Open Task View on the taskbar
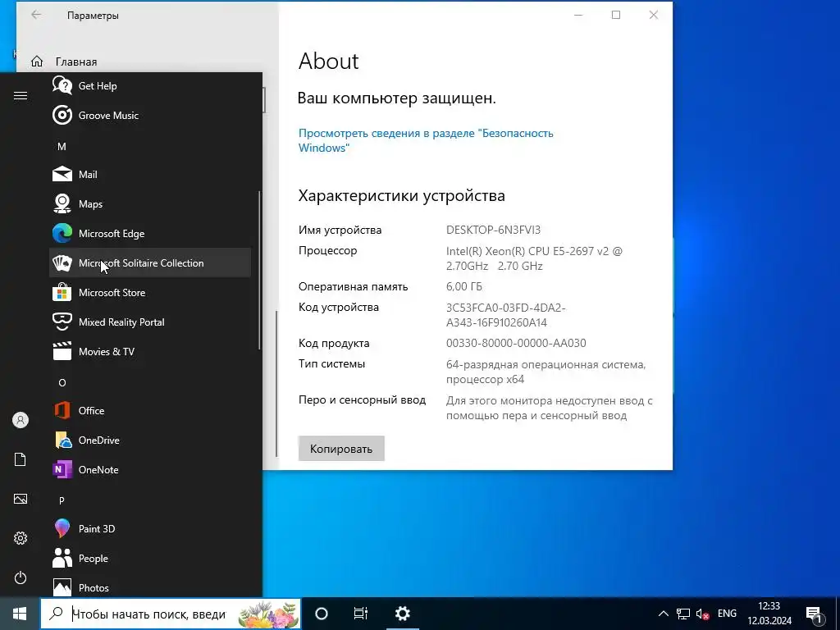 [x=361, y=614]
